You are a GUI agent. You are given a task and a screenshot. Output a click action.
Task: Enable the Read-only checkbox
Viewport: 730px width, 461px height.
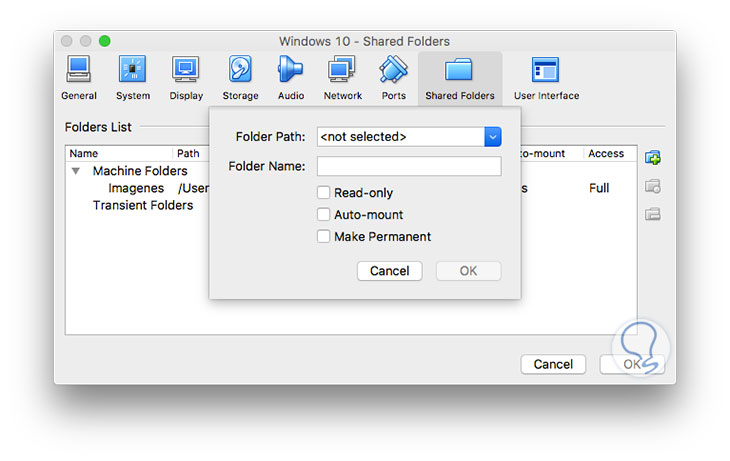(324, 193)
